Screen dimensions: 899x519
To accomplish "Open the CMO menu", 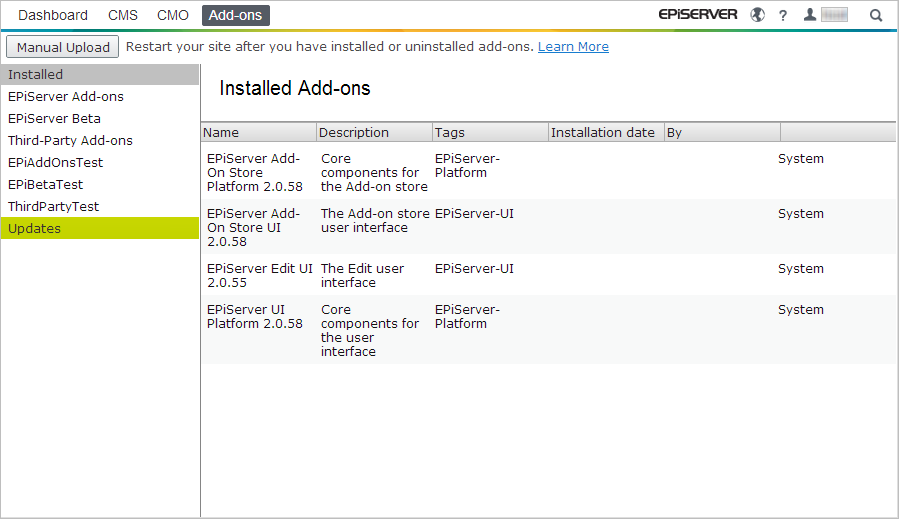I will [172, 15].
